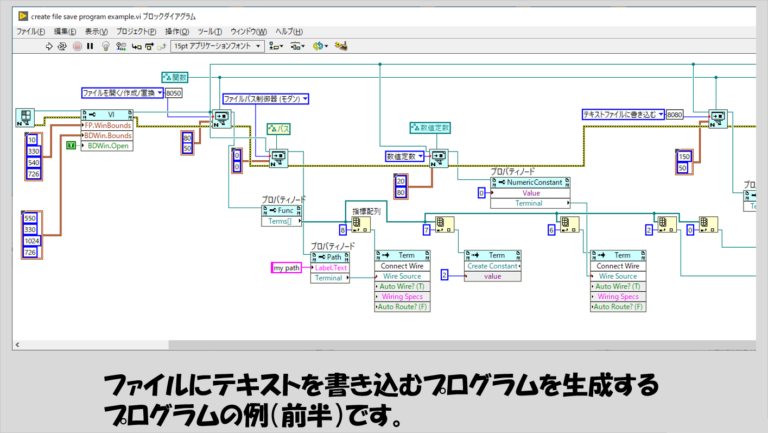Toggle the green True constant wired to BDWin.Open
768x433 pixels.
coord(71,145)
